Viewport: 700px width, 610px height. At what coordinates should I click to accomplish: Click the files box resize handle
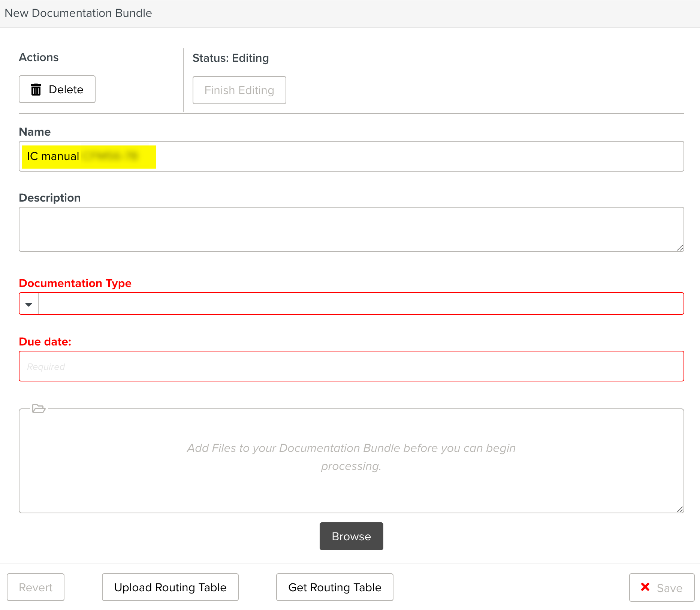[x=680, y=509]
